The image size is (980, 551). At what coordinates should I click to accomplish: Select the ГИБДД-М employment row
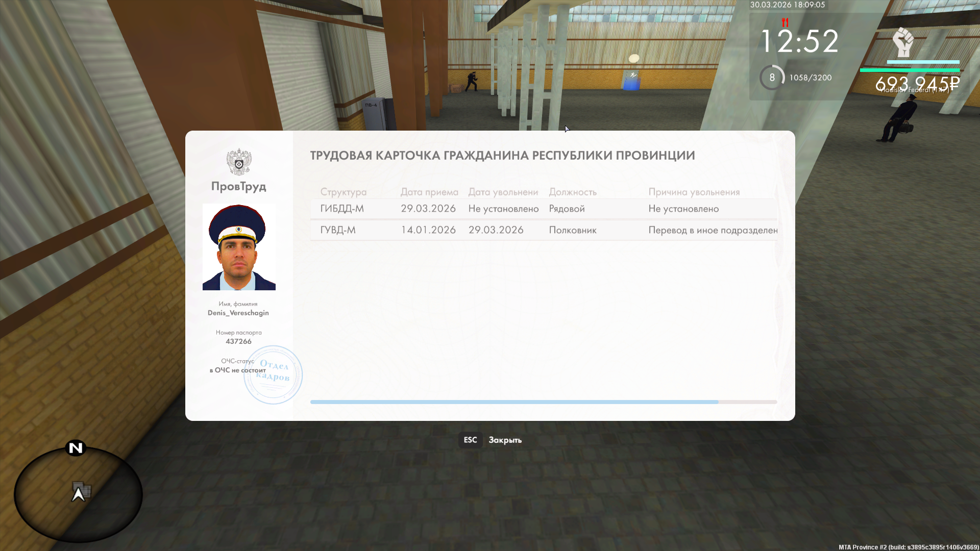coord(543,209)
